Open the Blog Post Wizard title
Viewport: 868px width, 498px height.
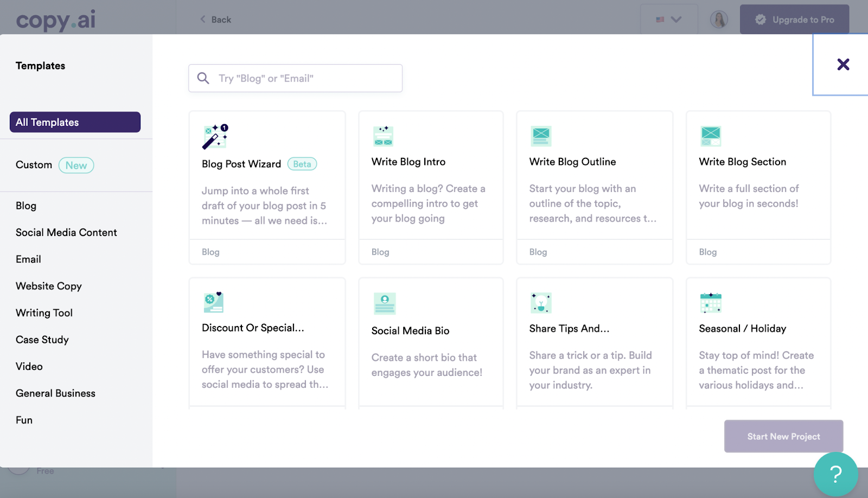click(x=241, y=164)
